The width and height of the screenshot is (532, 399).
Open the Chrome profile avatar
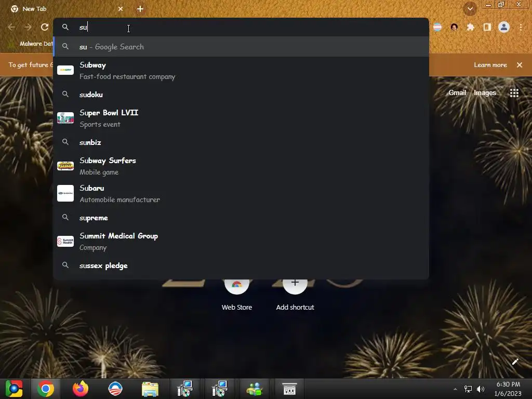[504, 27]
